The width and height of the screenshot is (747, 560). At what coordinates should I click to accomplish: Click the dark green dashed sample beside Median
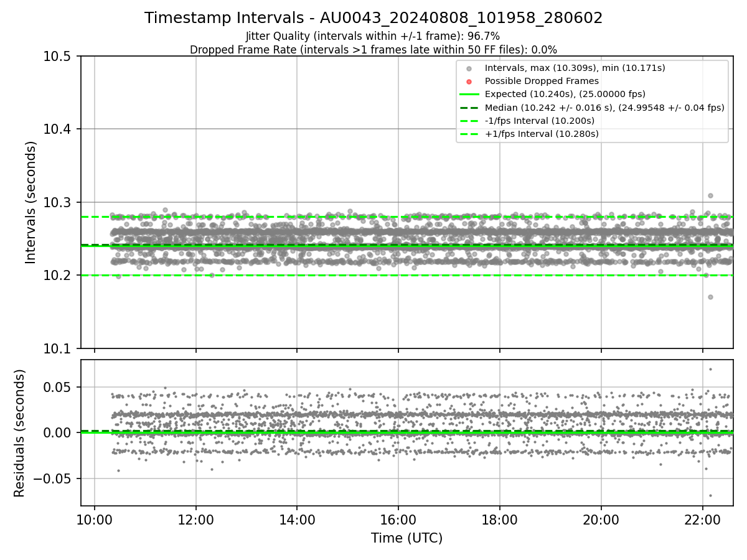tap(469, 108)
